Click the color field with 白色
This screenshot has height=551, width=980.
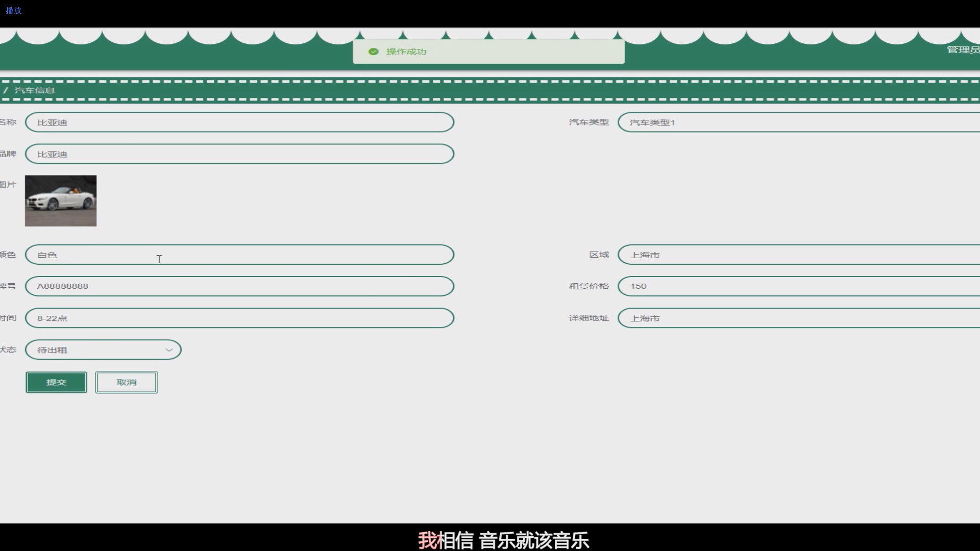(239, 255)
